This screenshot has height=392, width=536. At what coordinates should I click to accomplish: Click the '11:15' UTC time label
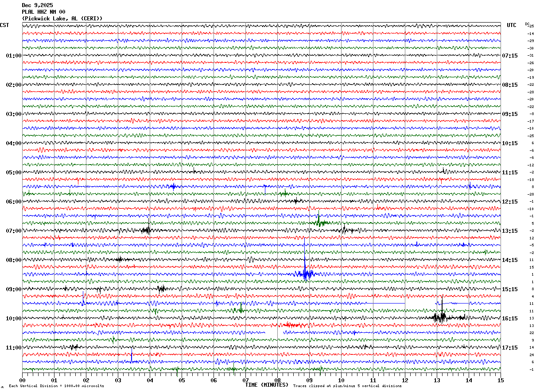(510, 173)
